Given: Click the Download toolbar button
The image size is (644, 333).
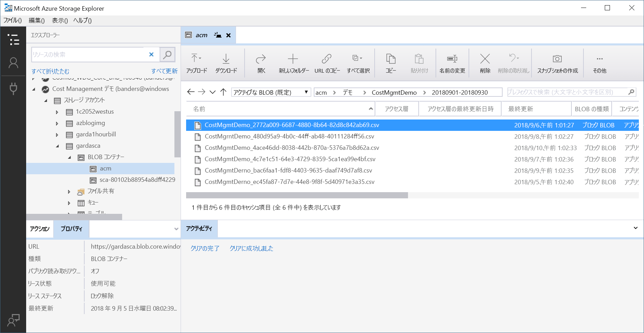Looking at the screenshot, I should [x=226, y=63].
